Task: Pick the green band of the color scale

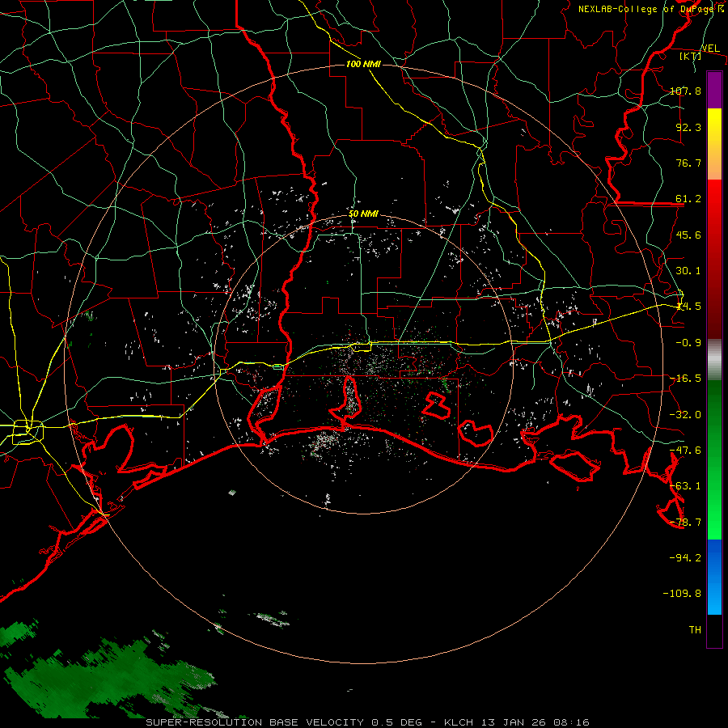Action: click(x=714, y=459)
